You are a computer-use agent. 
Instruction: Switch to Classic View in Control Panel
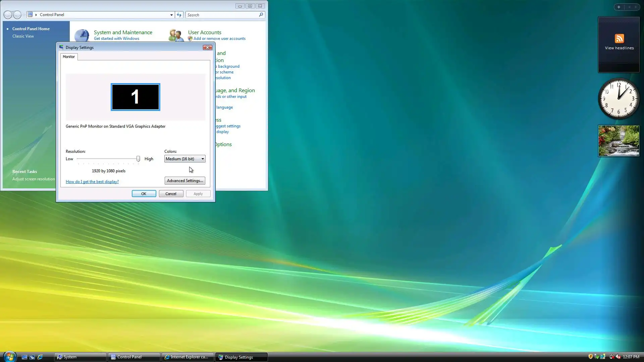coord(23,36)
